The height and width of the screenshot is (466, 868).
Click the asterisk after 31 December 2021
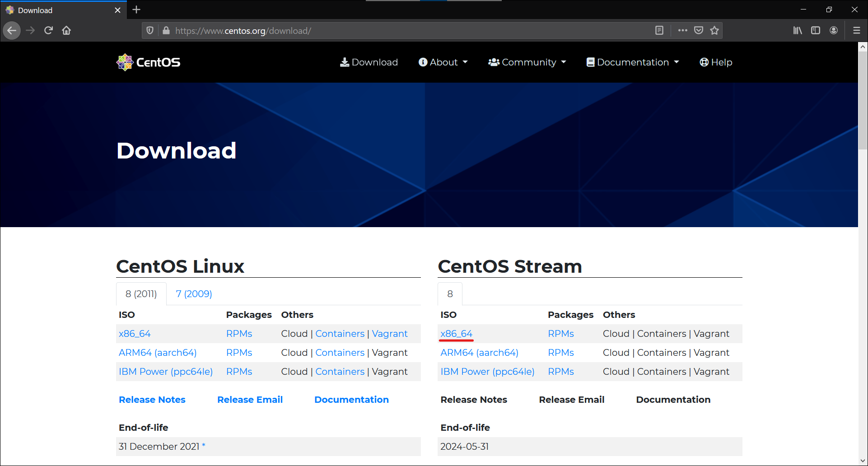(x=204, y=446)
